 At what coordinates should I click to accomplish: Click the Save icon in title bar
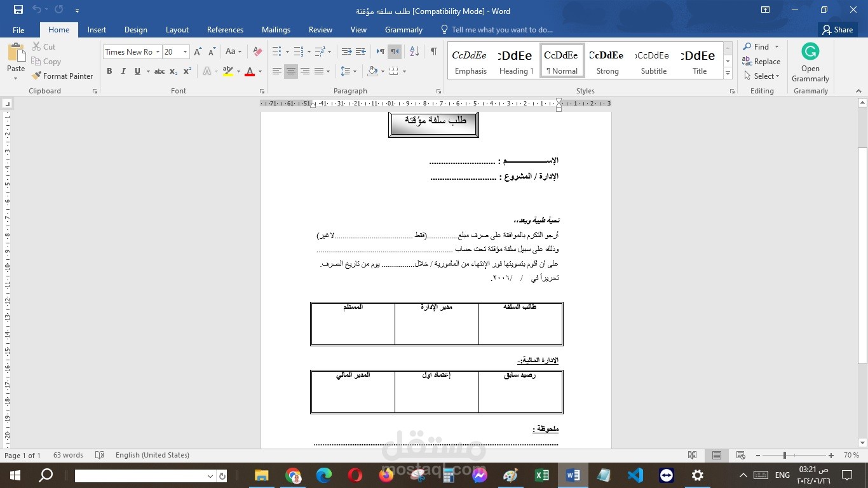18,10
